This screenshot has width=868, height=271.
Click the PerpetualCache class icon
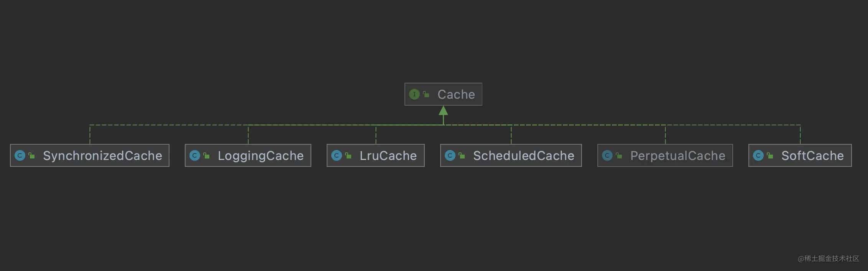(607, 155)
